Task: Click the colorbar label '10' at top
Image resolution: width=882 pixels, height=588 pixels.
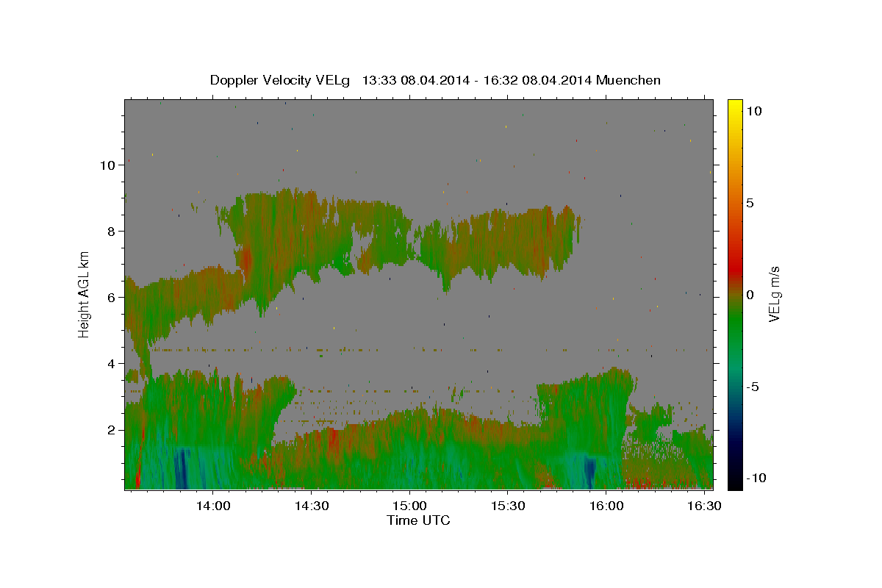Action: coord(755,111)
